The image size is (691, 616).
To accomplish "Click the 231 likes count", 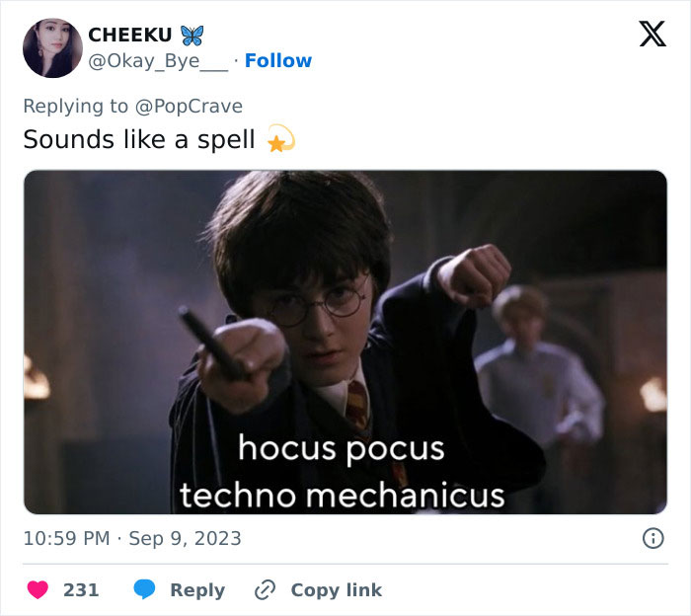I will [81, 590].
